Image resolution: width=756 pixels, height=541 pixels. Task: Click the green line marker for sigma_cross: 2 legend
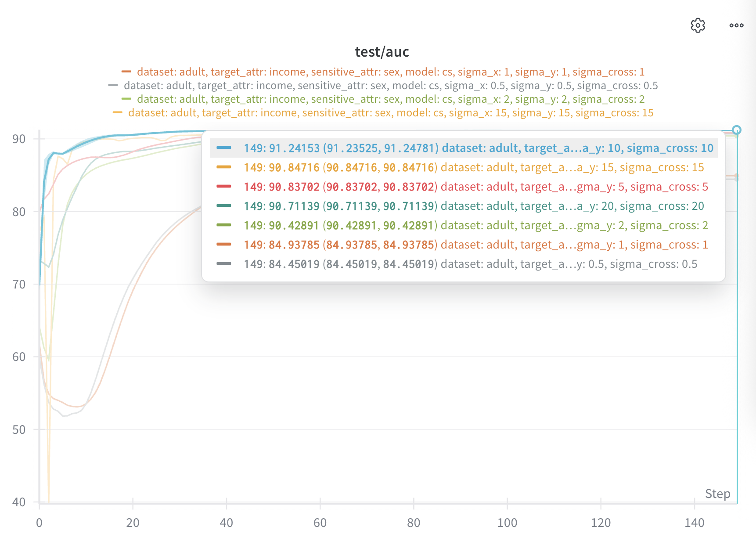(x=126, y=99)
